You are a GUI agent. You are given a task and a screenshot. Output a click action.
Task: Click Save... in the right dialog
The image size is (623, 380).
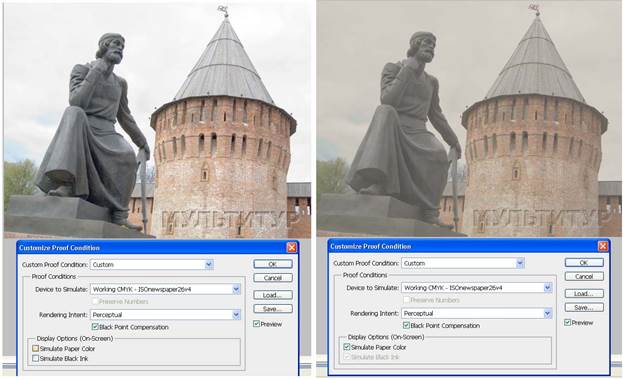tap(584, 308)
